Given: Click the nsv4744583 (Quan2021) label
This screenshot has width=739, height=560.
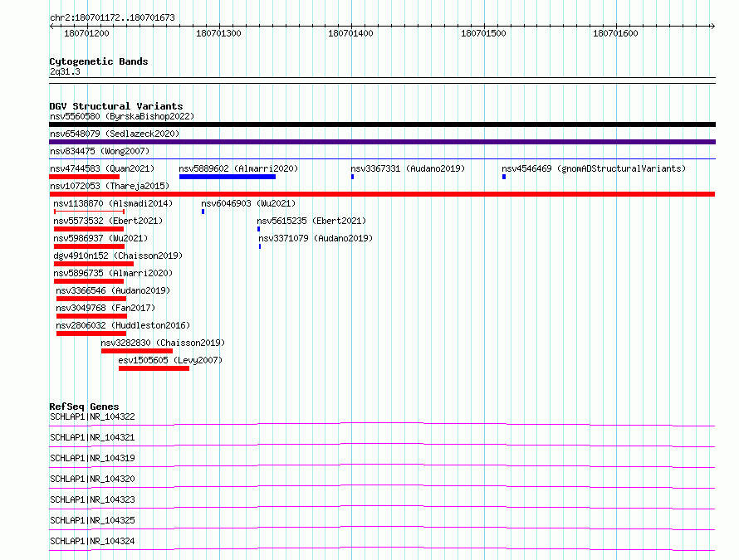Looking at the screenshot, I should (x=102, y=168).
